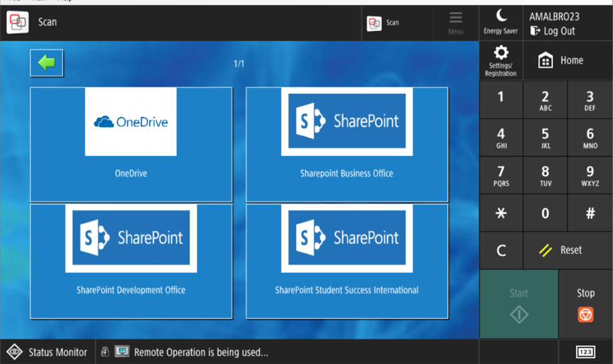Viewport: 613px width, 364px height.
Task: Tap keypad key 5 JKL
Action: coord(545,138)
